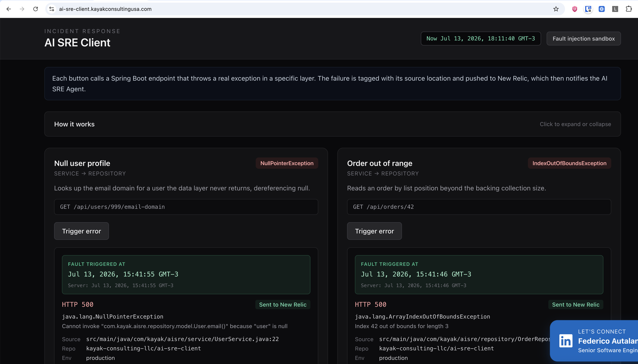
Task: Click the browser back arrow
Action: [9, 9]
